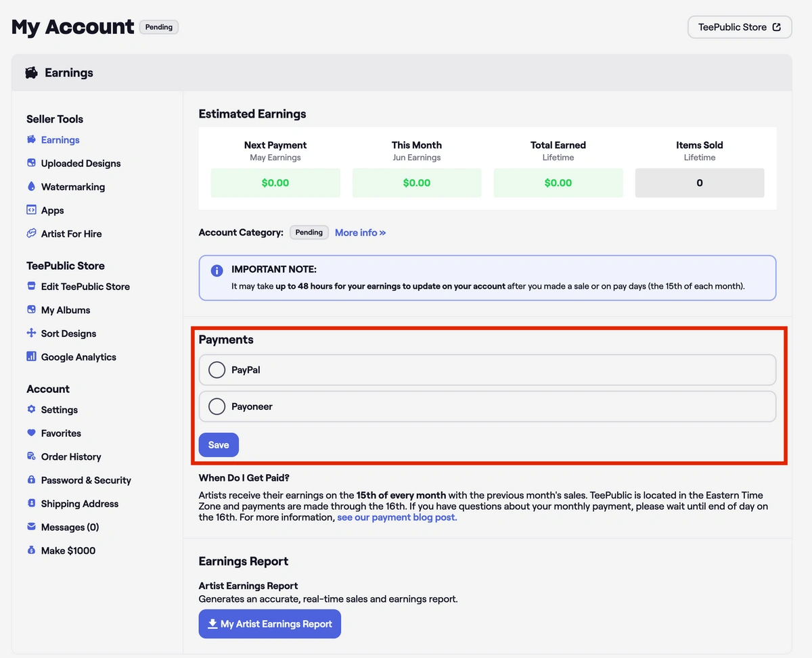Click the Order History icon
Viewport: 812px width, 658px height.
(x=31, y=456)
